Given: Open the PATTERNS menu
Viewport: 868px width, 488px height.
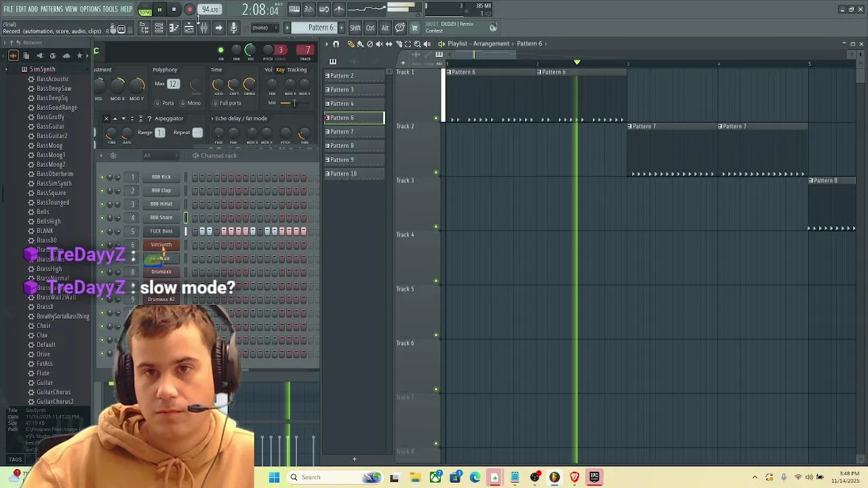Looking at the screenshot, I should (x=52, y=9).
